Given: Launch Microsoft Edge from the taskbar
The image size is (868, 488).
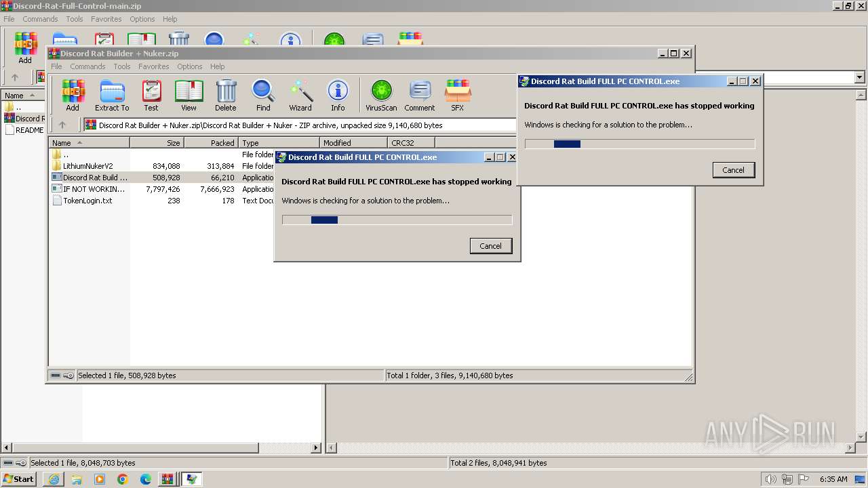Looking at the screenshot, I should 146,479.
